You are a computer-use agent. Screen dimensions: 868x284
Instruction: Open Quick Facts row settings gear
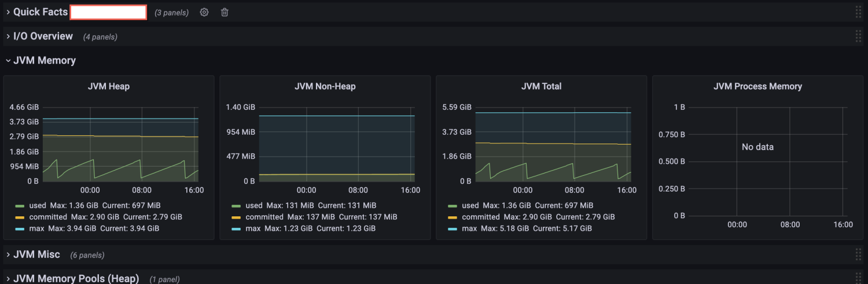click(x=204, y=12)
